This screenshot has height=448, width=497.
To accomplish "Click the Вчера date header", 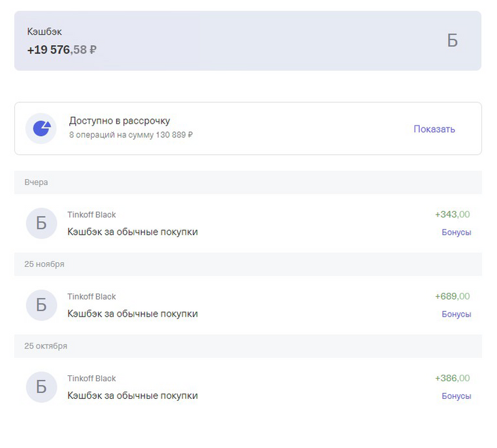I will (37, 182).
